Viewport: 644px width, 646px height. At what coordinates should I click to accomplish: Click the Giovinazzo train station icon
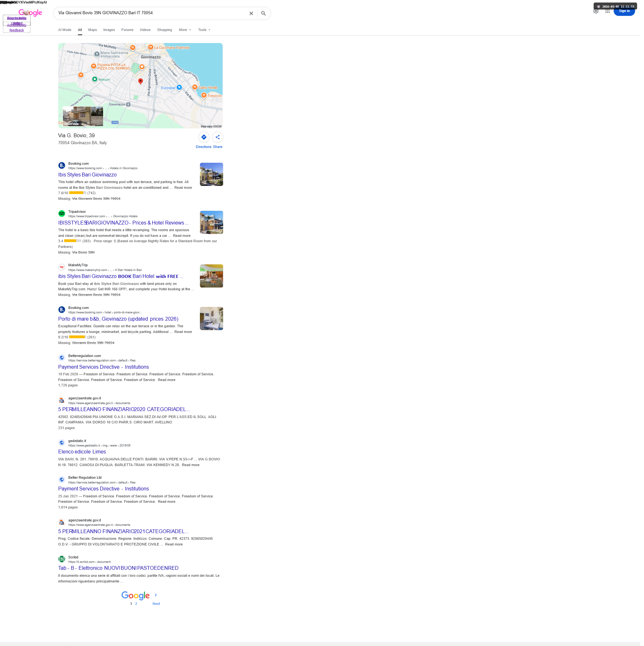129,105
